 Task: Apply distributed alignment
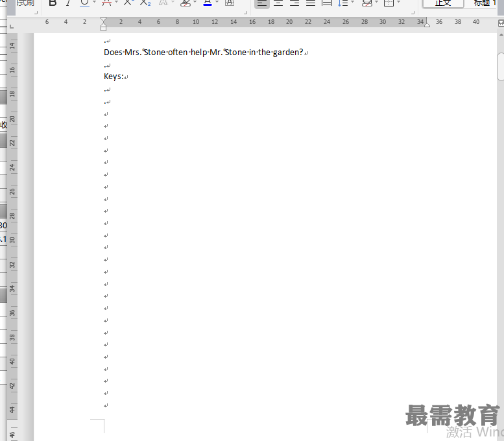click(327, 3)
